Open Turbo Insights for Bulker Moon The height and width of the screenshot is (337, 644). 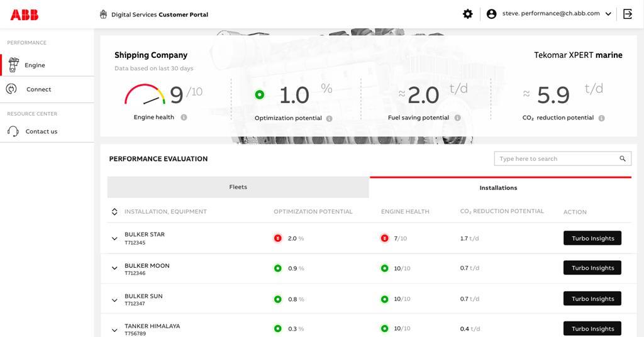(592, 268)
